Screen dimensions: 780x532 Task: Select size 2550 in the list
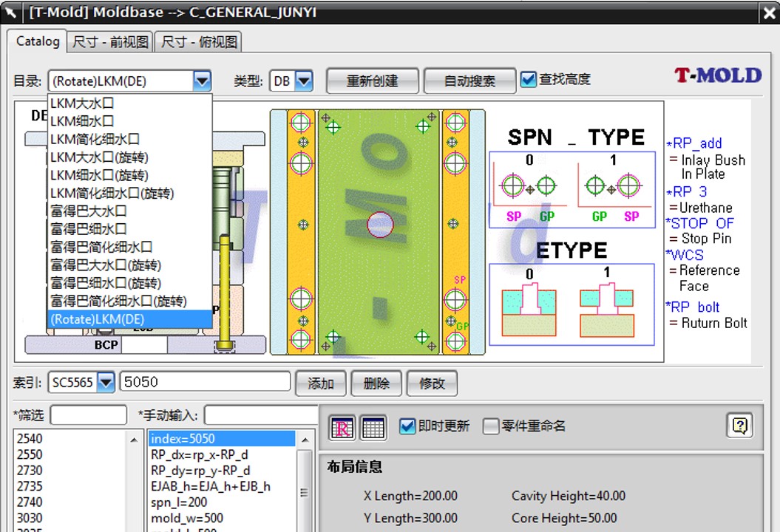click(71, 454)
